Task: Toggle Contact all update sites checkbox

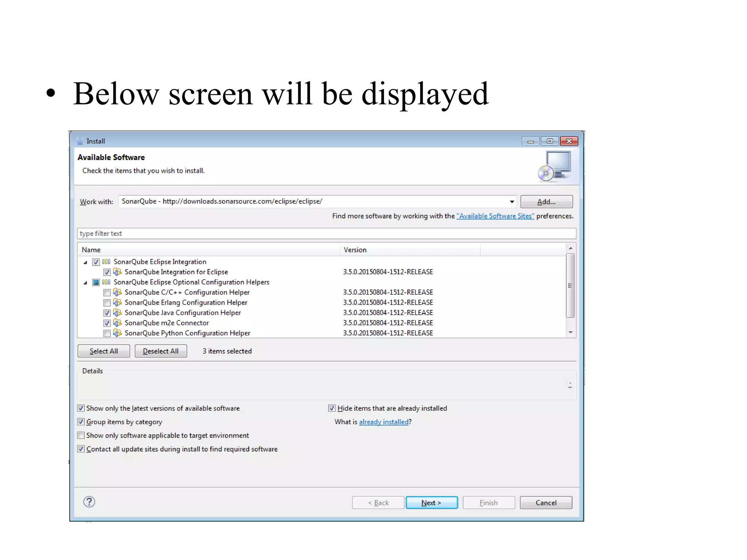Action: pyautogui.click(x=81, y=449)
